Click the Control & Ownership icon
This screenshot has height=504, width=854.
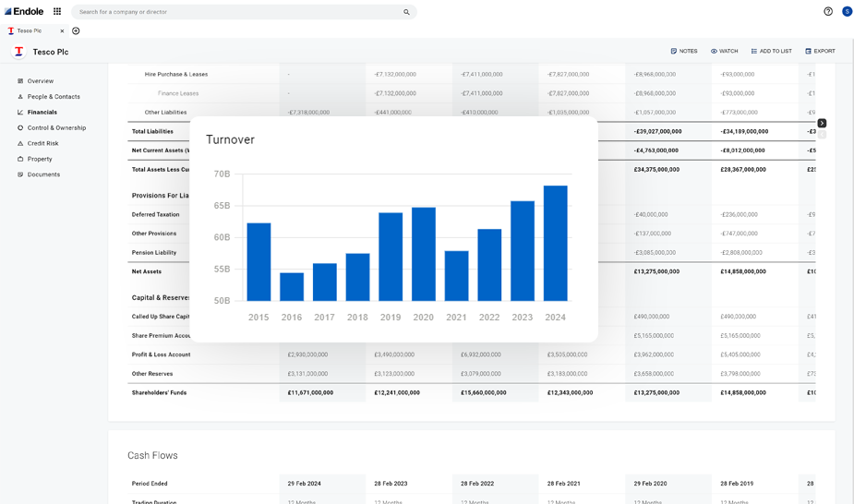pos(20,128)
